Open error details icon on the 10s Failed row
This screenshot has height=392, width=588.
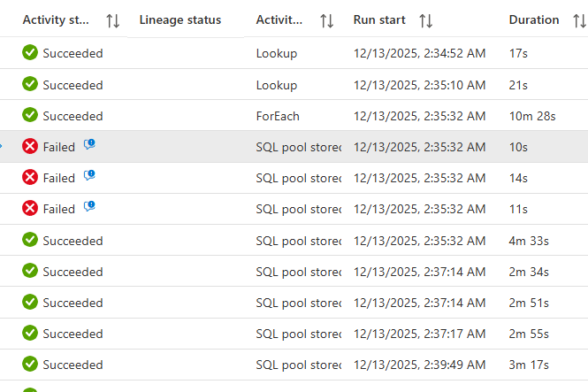pos(89,146)
